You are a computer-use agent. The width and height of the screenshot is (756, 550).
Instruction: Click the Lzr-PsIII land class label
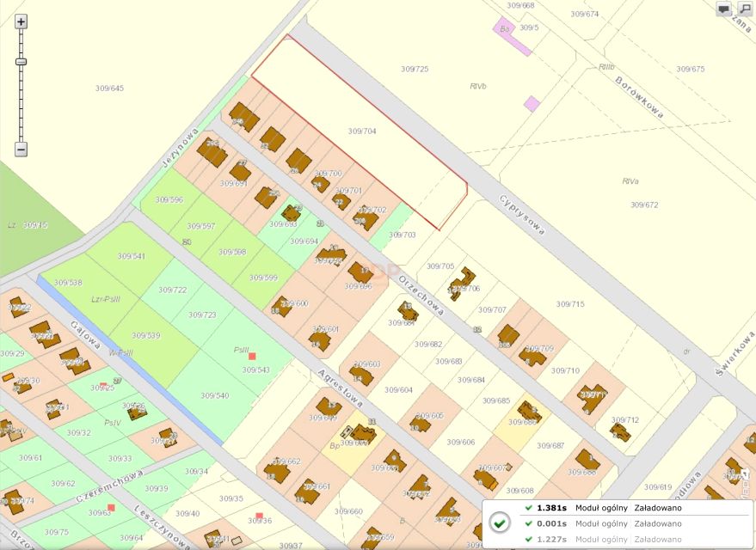(x=106, y=299)
